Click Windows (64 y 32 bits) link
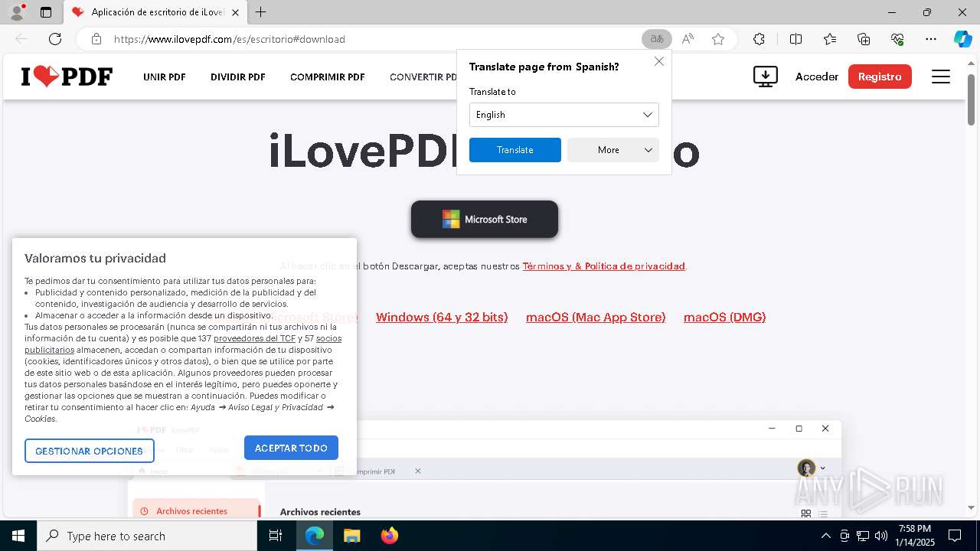 pos(442,317)
